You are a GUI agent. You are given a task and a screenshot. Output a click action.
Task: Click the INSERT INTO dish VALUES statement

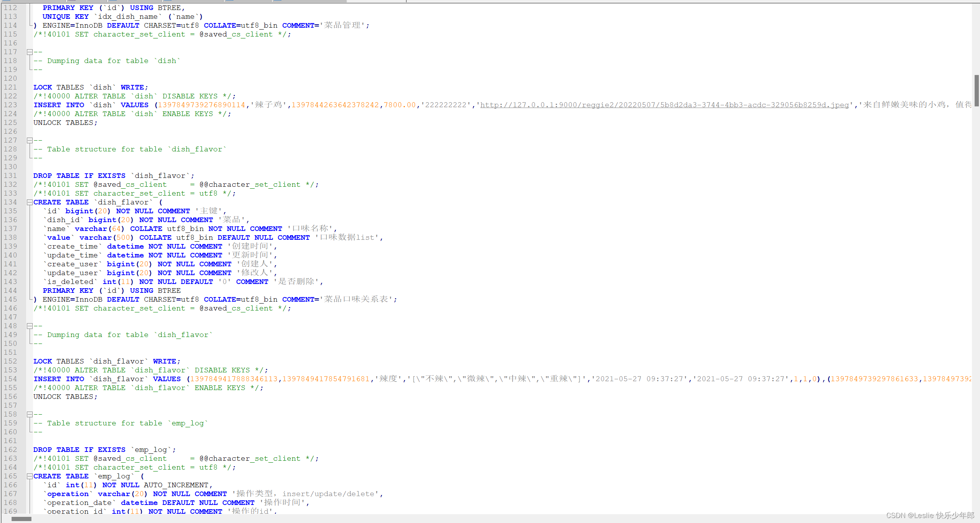tap(88, 105)
